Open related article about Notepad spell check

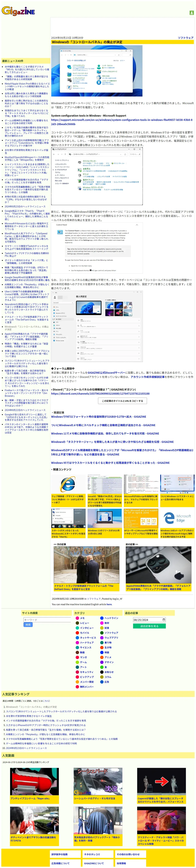pos(103,425)
